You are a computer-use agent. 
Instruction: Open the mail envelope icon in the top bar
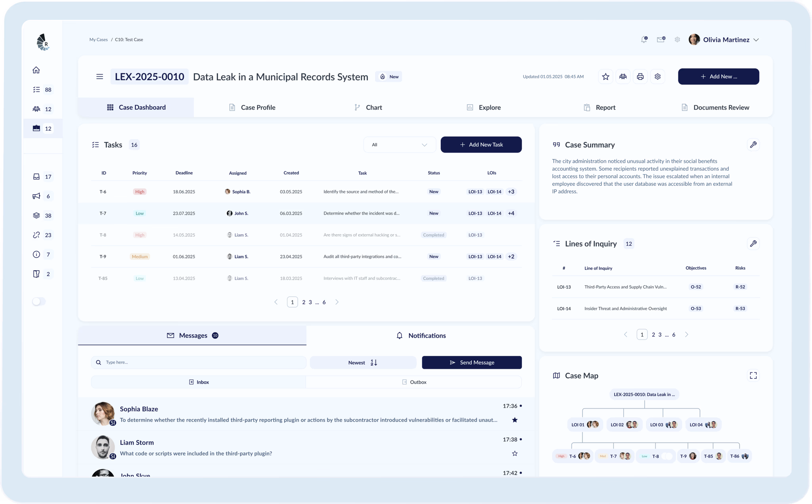click(661, 40)
